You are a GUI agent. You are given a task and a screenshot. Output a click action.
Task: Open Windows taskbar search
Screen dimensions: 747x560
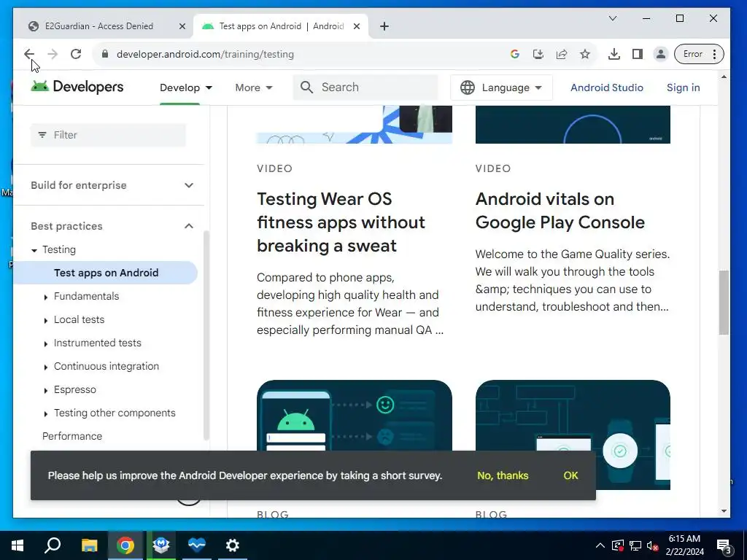pos(53,545)
